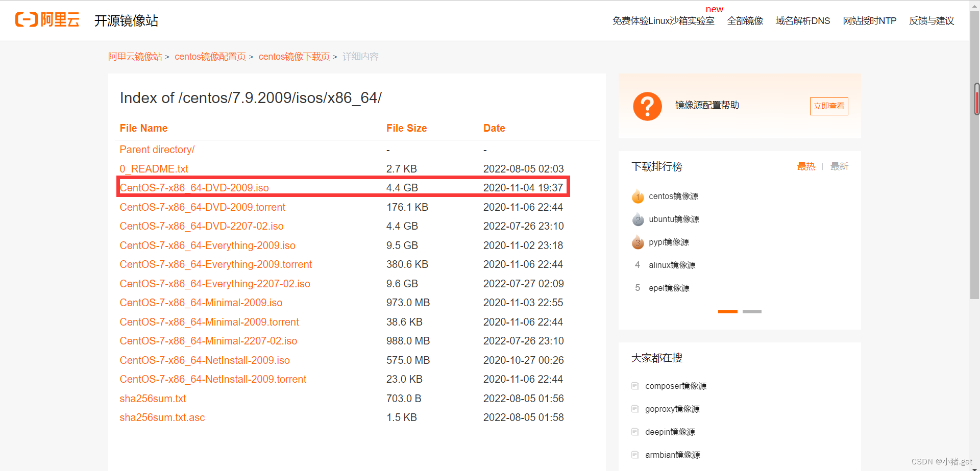
Task: Click the Index of /centos/7.9.2009/isos/x86_64/ heading
Action: (251, 97)
